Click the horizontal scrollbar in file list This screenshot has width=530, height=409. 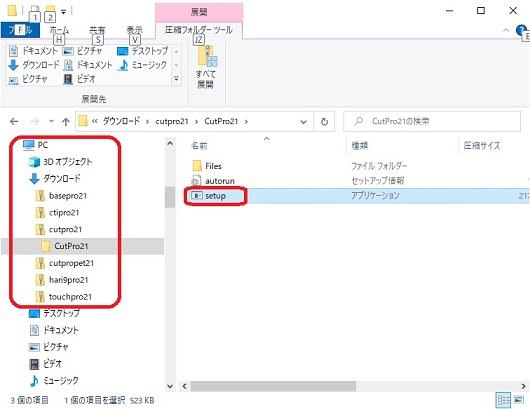(x=273, y=386)
